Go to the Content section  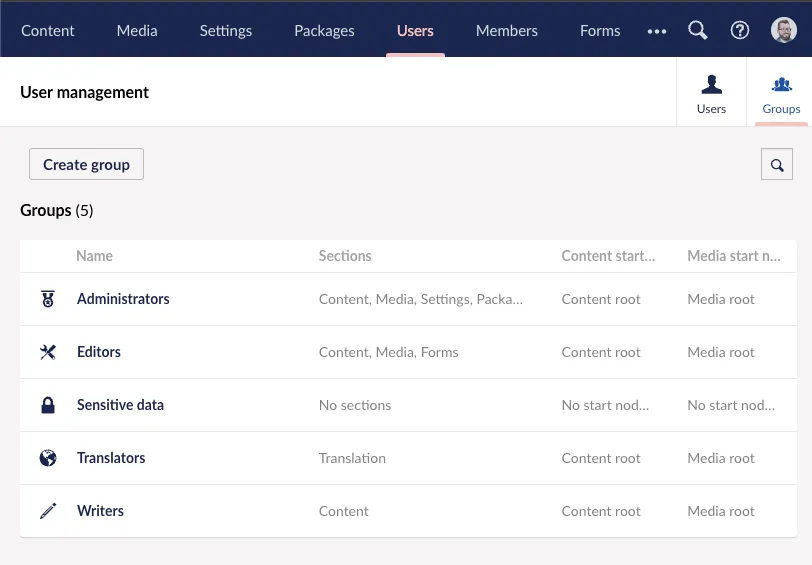coord(48,31)
